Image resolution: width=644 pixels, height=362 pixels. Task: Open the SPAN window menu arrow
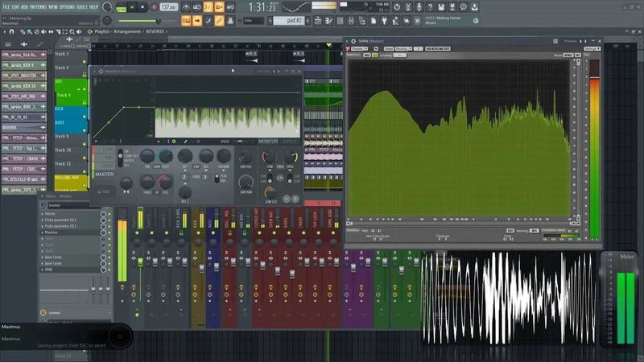coord(347,41)
